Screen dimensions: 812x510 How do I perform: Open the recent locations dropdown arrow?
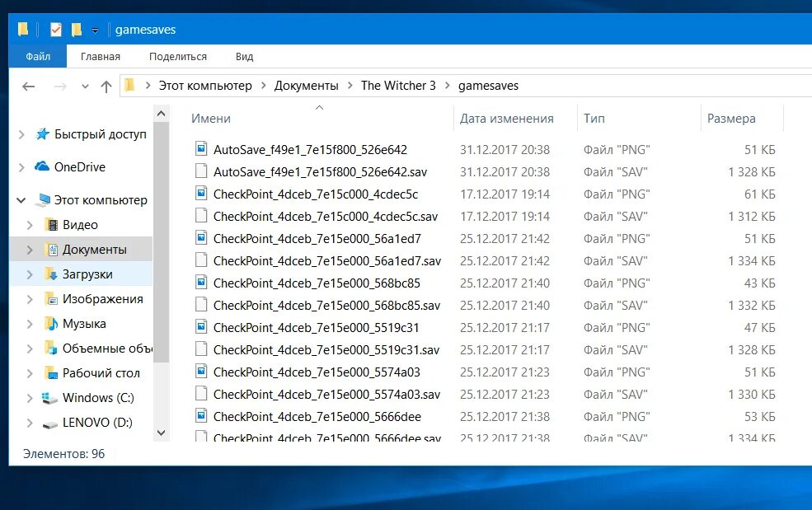86,87
